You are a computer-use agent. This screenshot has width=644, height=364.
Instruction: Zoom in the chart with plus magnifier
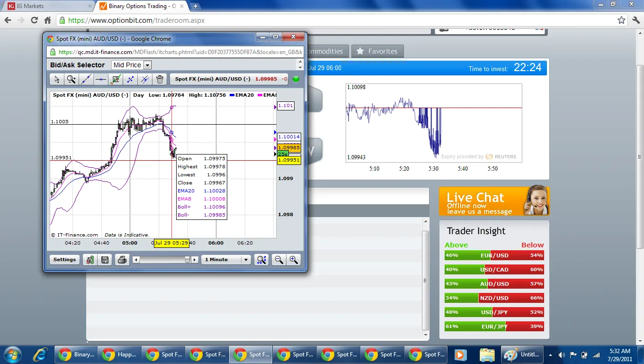tap(294, 260)
